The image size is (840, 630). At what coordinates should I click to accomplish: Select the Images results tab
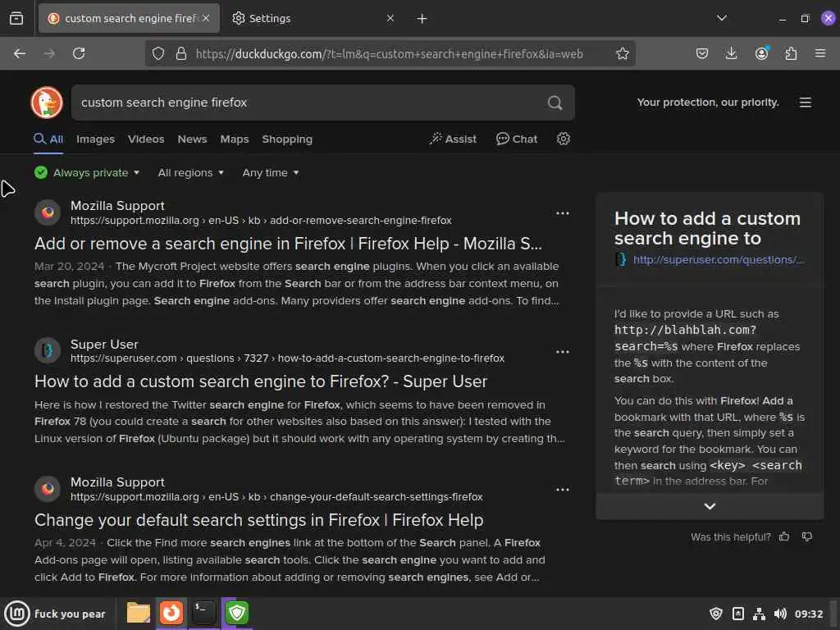[95, 139]
